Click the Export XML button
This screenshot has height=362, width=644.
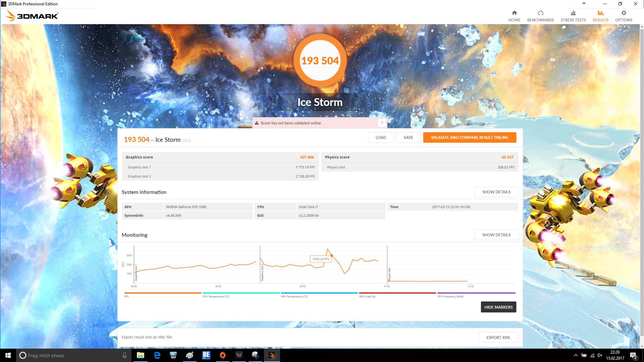498,338
